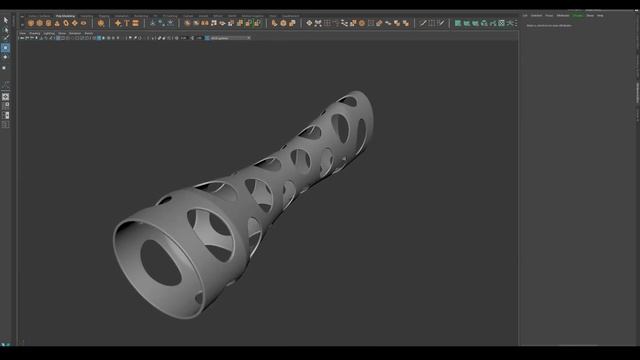The height and width of the screenshot is (360, 640).
Task: Switch to the Rigging shelf tab
Action: [x=104, y=16]
